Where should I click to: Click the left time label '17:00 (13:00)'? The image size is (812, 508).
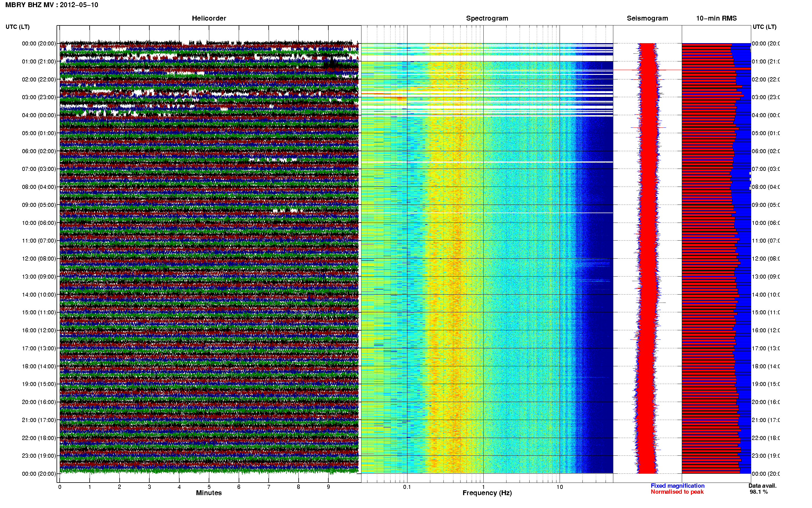(x=39, y=348)
